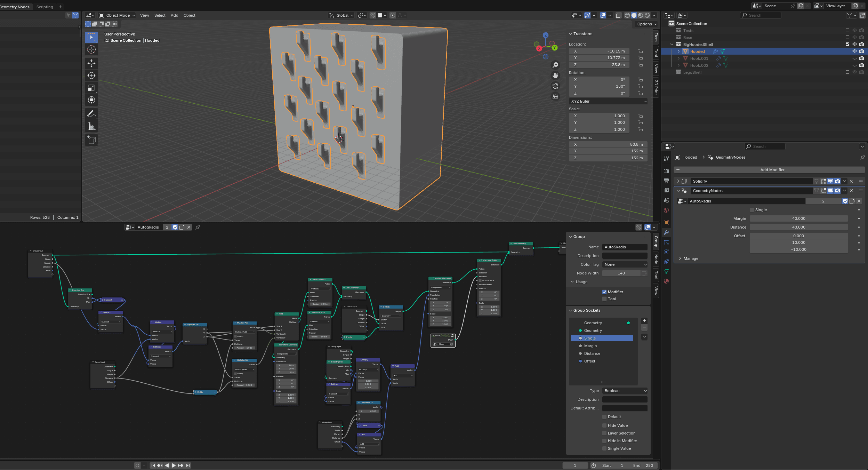Screen dimensions: 868x470
Task: Open the viewport Options dropdown
Action: [x=647, y=24]
